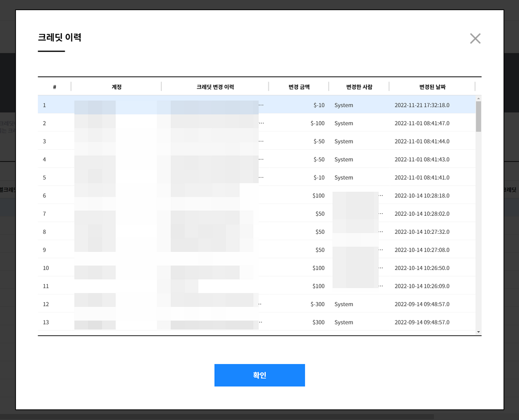Viewport: 519px width, 420px height.
Task: Close the 크레딧 이력 dialog with X
Action: tap(475, 39)
